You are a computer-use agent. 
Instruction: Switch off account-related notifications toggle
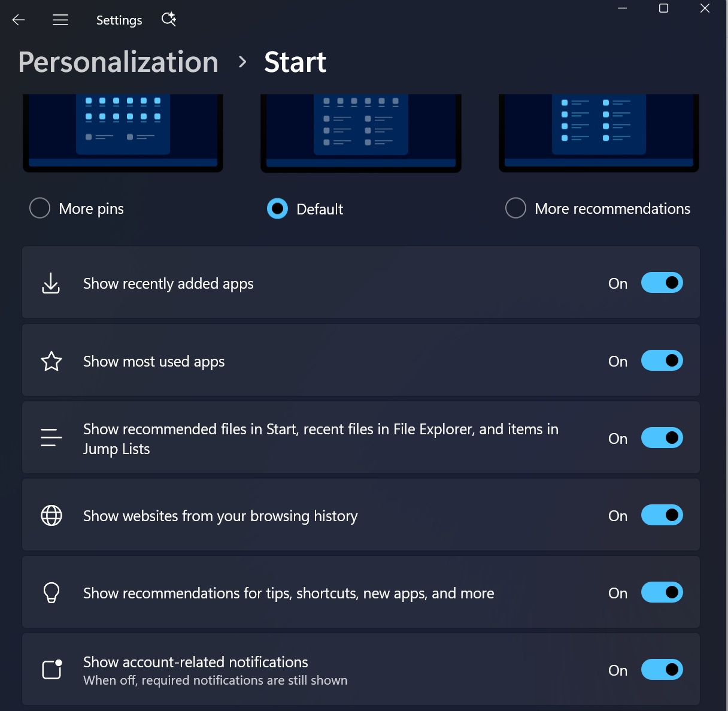[662, 670]
